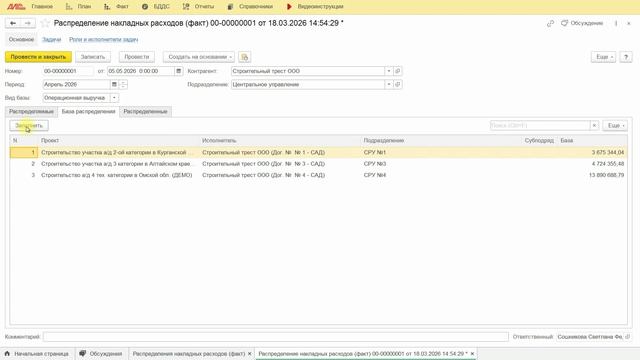Select row 2 Алтайском крае project

(318, 164)
